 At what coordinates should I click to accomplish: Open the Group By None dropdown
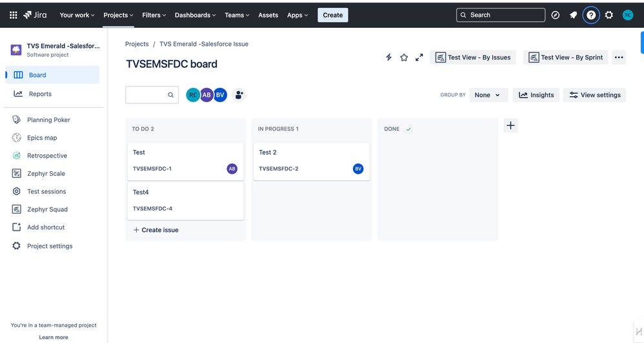click(x=488, y=95)
